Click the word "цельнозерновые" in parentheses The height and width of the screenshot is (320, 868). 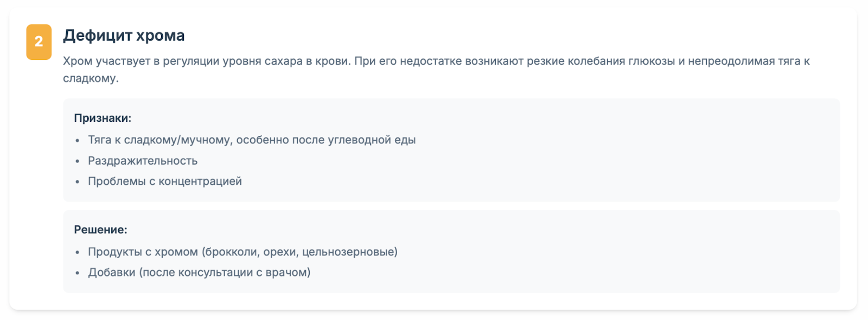[348, 252]
